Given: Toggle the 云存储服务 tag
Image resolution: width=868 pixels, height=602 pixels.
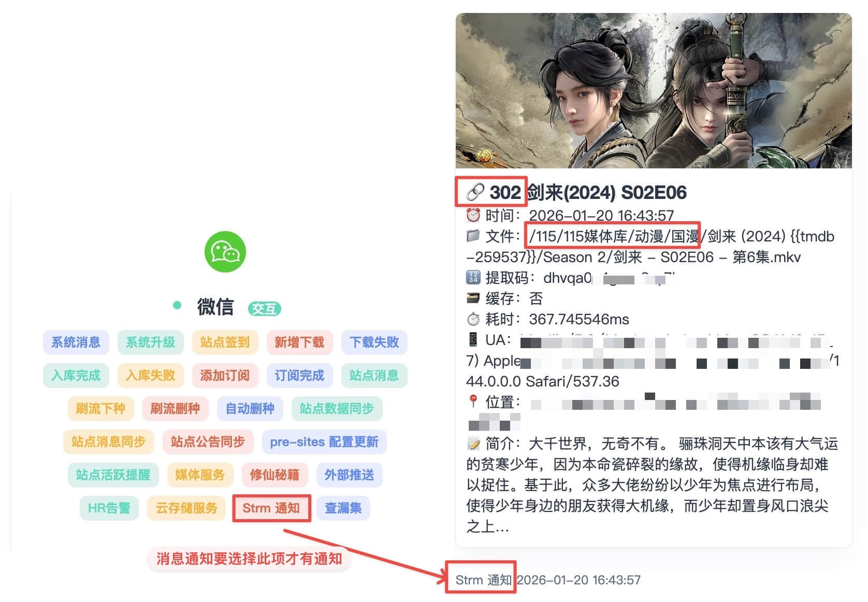Looking at the screenshot, I should click(x=187, y=508).
